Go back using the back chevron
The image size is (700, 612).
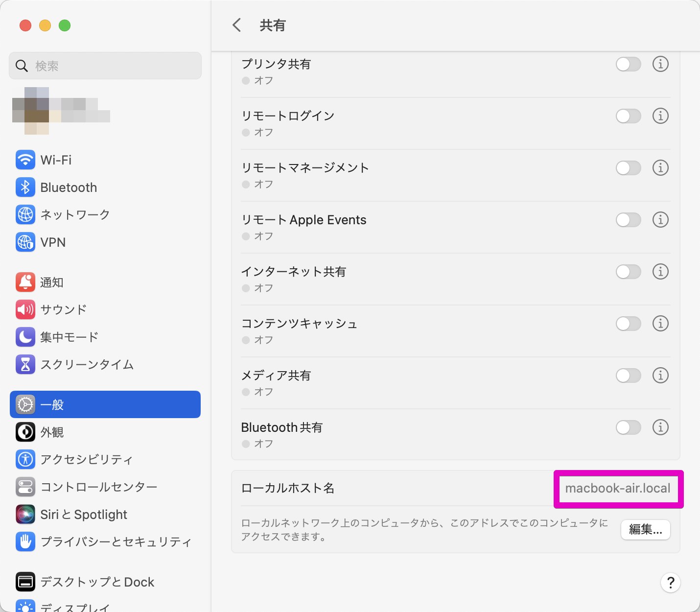pos(237,25)
